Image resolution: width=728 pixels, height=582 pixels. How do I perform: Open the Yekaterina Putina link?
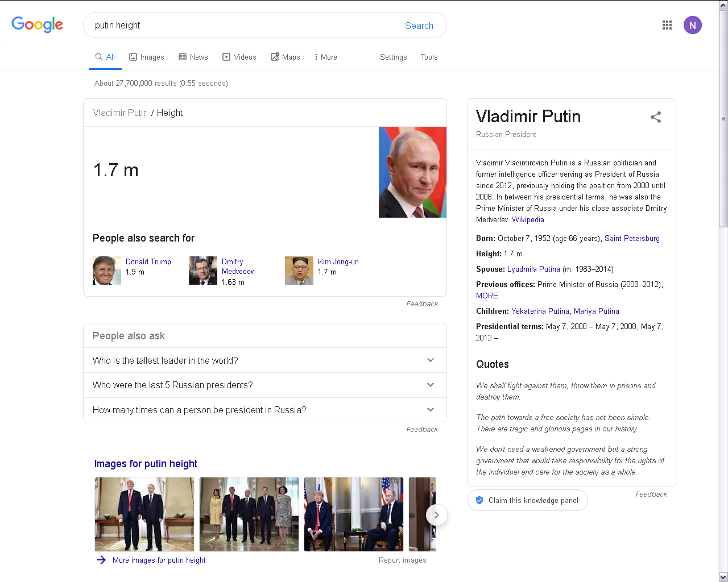(x=540, y=311)
